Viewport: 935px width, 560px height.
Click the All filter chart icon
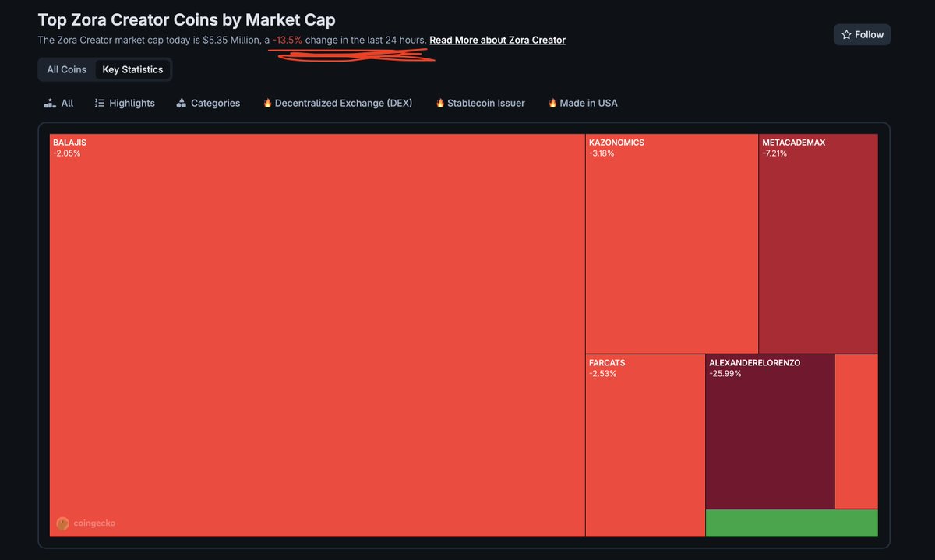coord(51,103)
